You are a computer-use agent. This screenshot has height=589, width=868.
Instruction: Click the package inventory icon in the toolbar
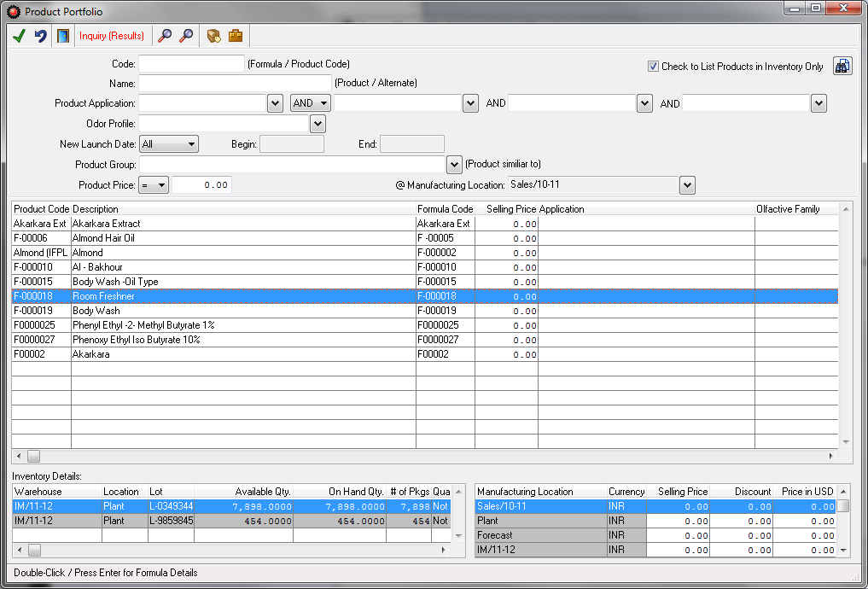tap(213, 36)
